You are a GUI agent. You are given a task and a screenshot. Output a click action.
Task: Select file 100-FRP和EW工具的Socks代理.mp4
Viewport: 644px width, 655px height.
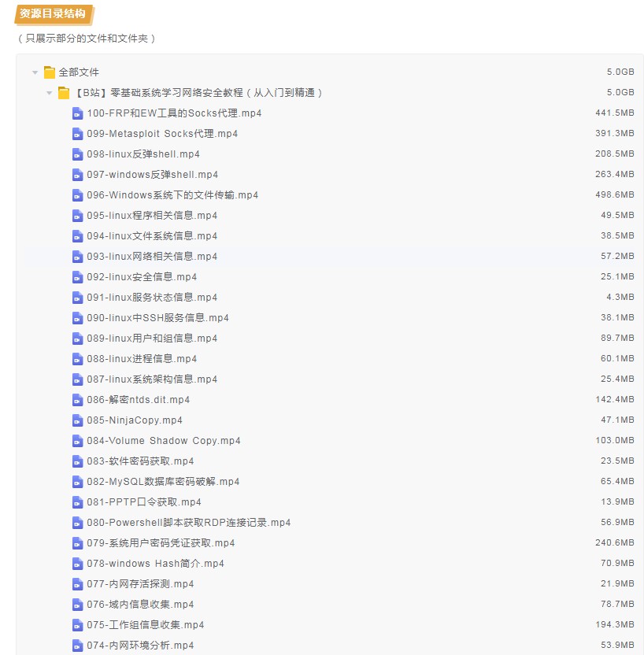[x=174, y=113]
